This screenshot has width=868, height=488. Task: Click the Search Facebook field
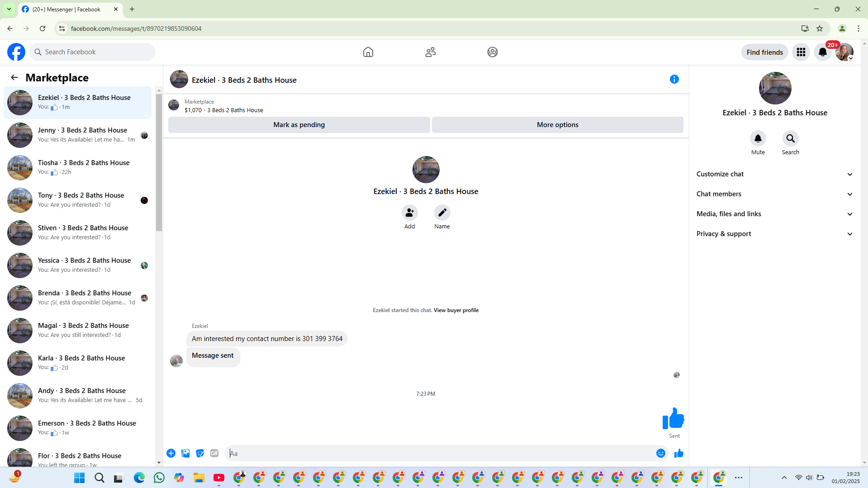tap(92, 52)
